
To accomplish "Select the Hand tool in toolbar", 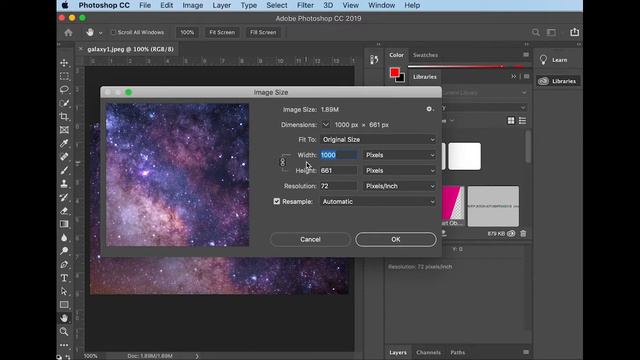I will pos(64,318).
